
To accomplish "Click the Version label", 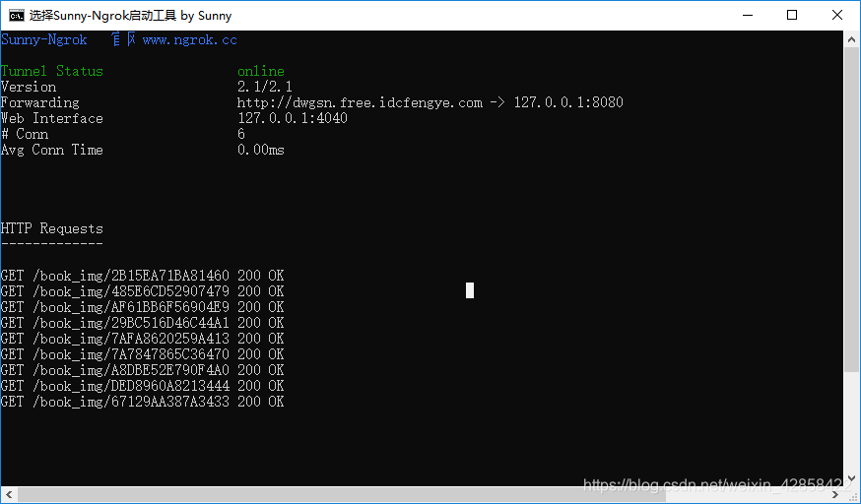I will click(29, 88).
